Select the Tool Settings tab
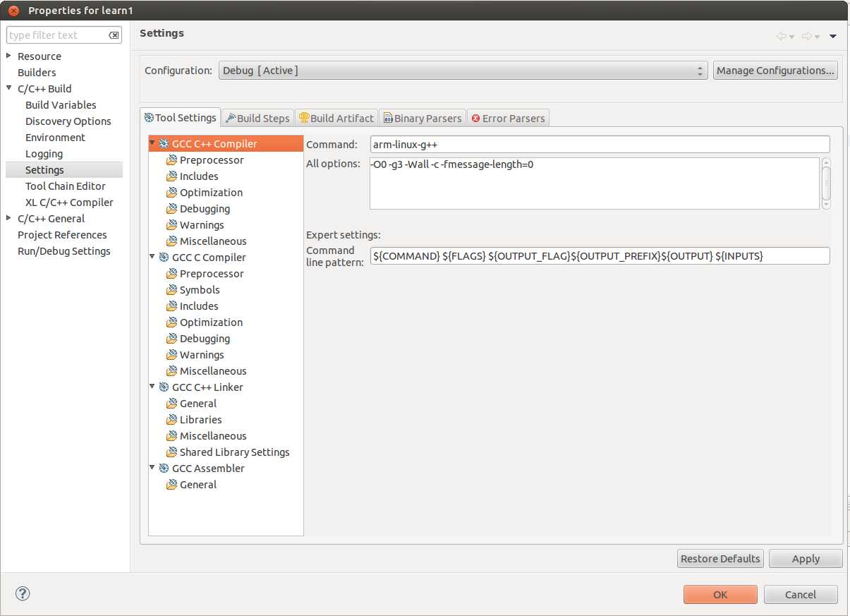This screenshot has height=616, width=850. [181, 118]
